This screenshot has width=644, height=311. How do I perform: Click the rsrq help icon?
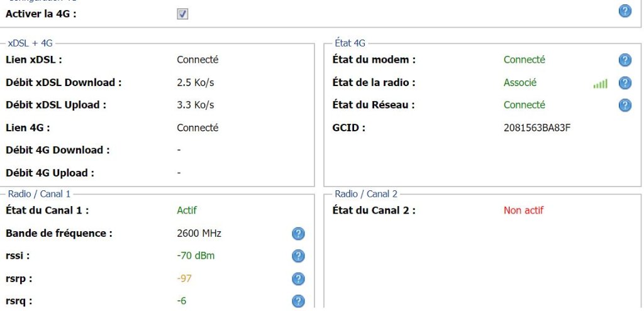coord(298,302)
